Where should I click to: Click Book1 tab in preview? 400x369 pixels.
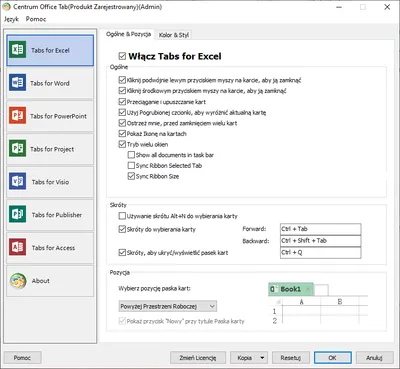click(291, 289)
